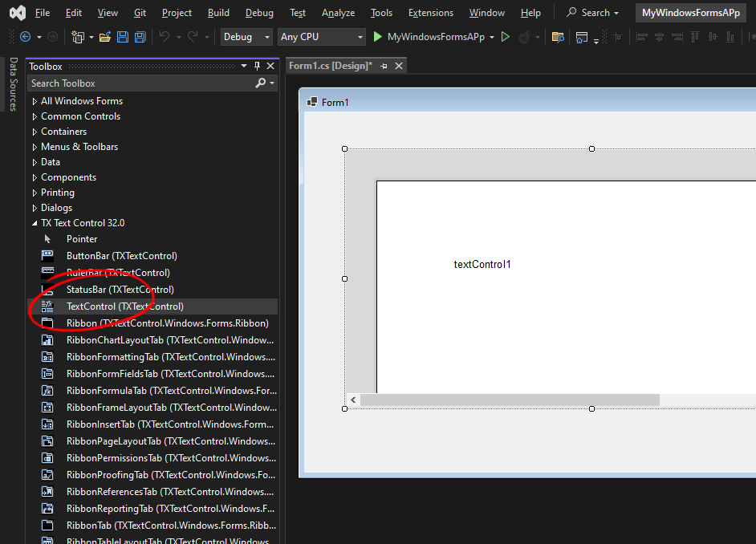Start debugging MyWindowsFormsAPp with the green arrow
756x544 pixels.
coord(377,37)
